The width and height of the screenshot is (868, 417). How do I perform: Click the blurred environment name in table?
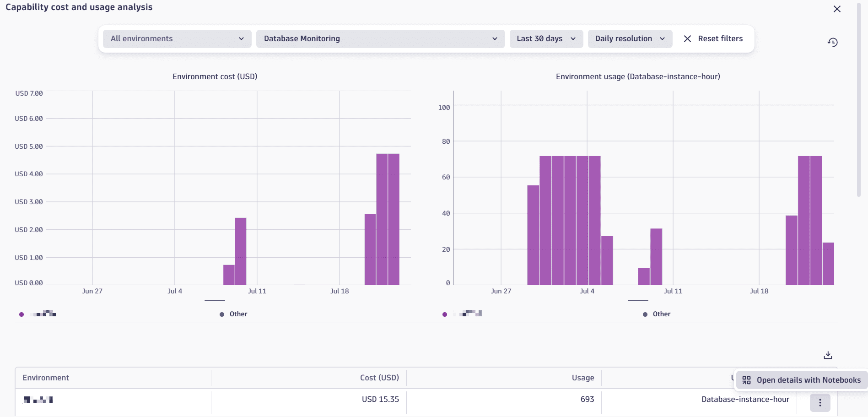tap(38, 400)
